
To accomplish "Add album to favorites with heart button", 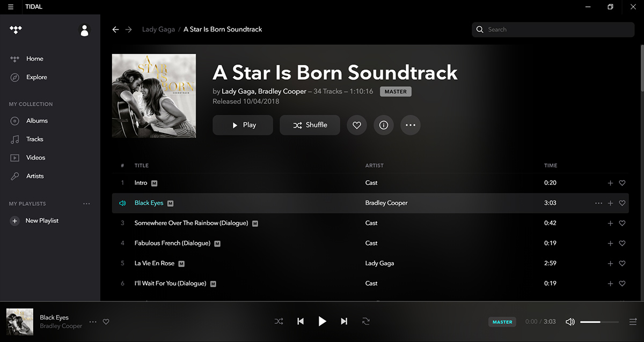I will tap(357, 125).
